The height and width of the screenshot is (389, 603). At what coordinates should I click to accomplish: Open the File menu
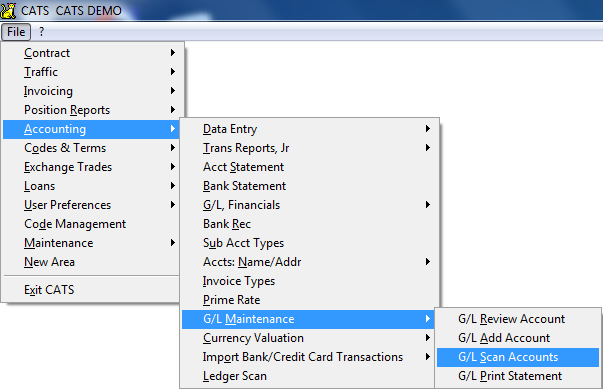pyautogui.click(x=16, y=32)
